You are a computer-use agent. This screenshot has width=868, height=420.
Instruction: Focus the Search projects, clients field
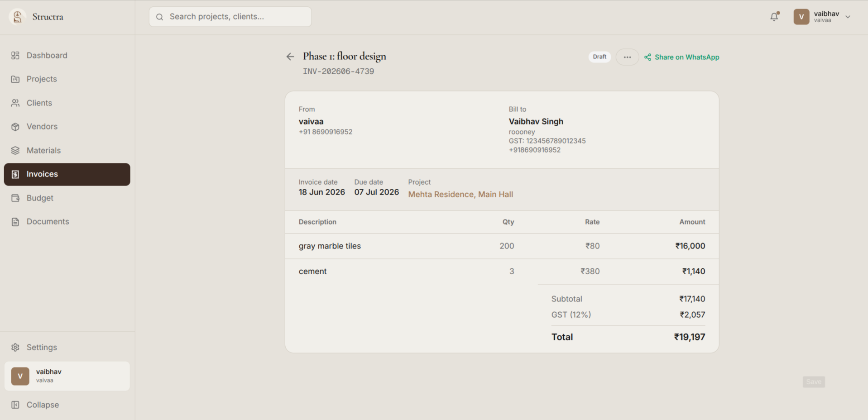click(230, 17)
